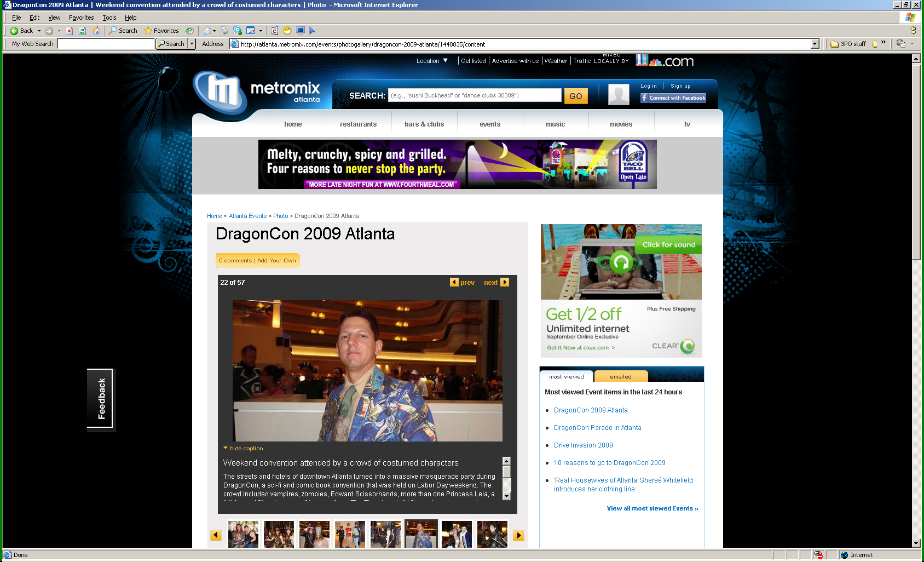The height and width of the screenshot is (562, 924).
Task: Click the Sign up link
Action: (x=680, y=86)
